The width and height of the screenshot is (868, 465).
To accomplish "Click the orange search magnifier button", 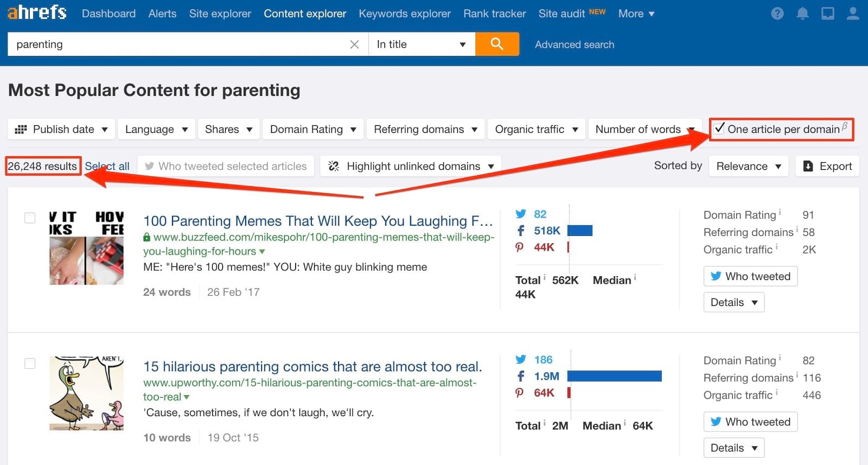I will (497, 44).
